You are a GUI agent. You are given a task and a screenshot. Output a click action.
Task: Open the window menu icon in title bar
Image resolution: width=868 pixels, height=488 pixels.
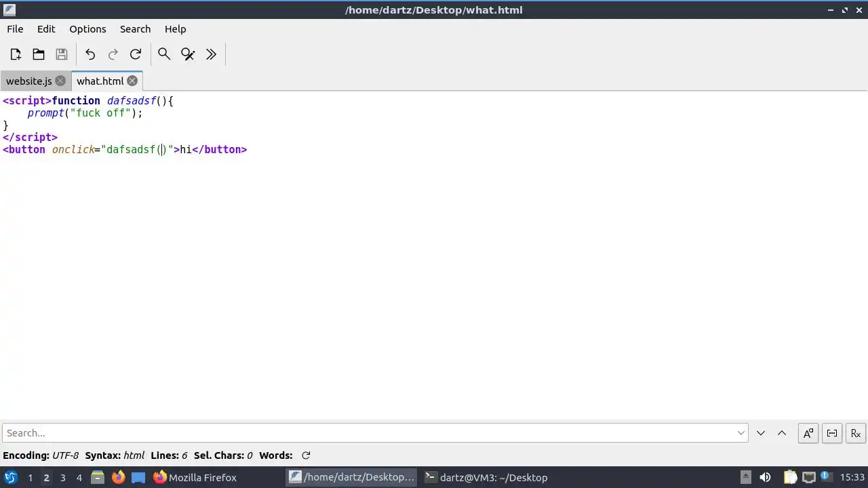(9, 9)
